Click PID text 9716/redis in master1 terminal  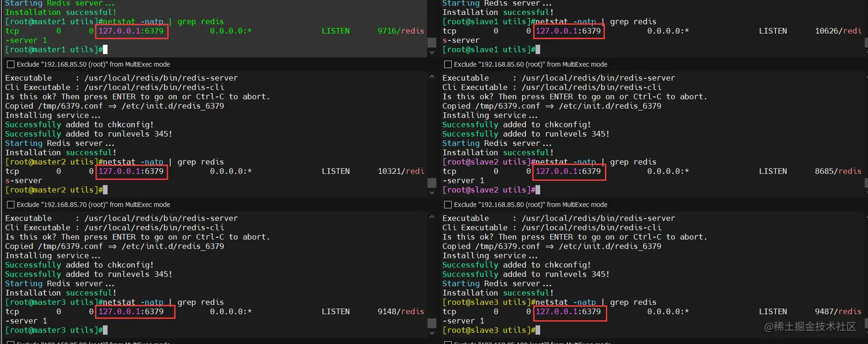(401, 31)
